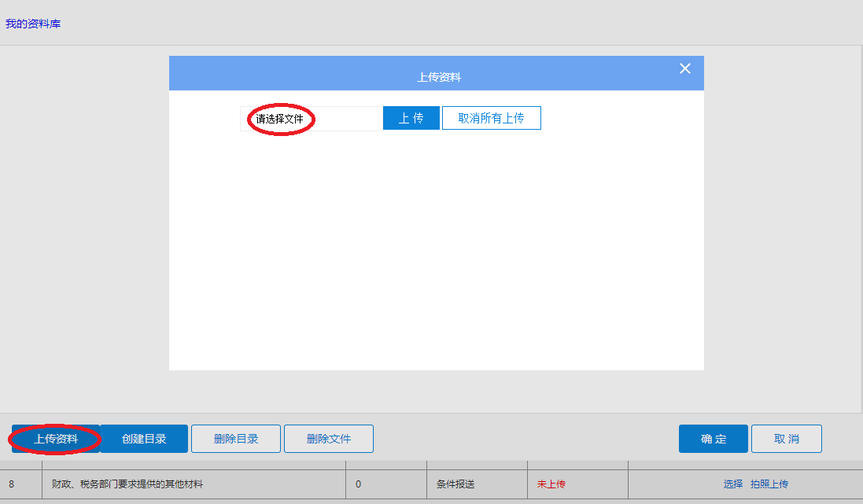Viewport: 863px width, 504px height.
Task: Click the 条件报送 cell in the table
Action: click(455, 484)
